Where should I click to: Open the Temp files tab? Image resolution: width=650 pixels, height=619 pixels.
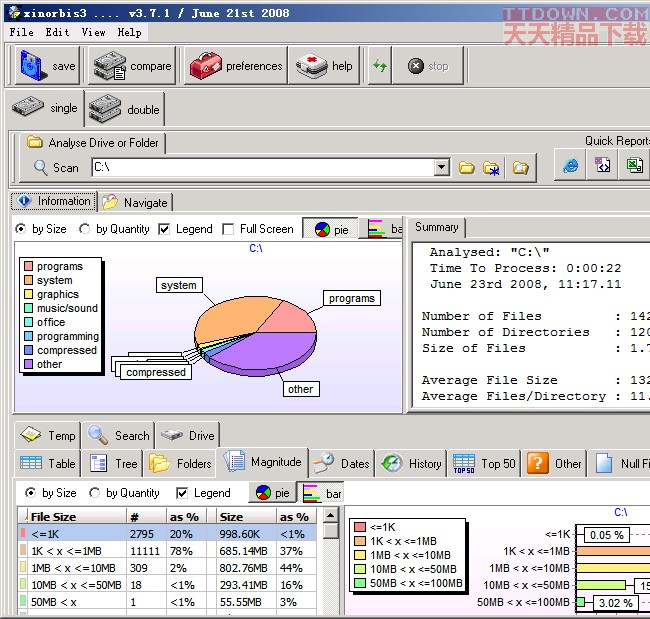coord(48,435)
